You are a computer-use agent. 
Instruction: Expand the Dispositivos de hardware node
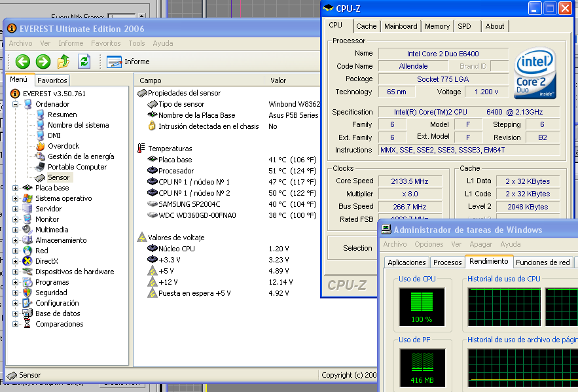coord(15,272)
